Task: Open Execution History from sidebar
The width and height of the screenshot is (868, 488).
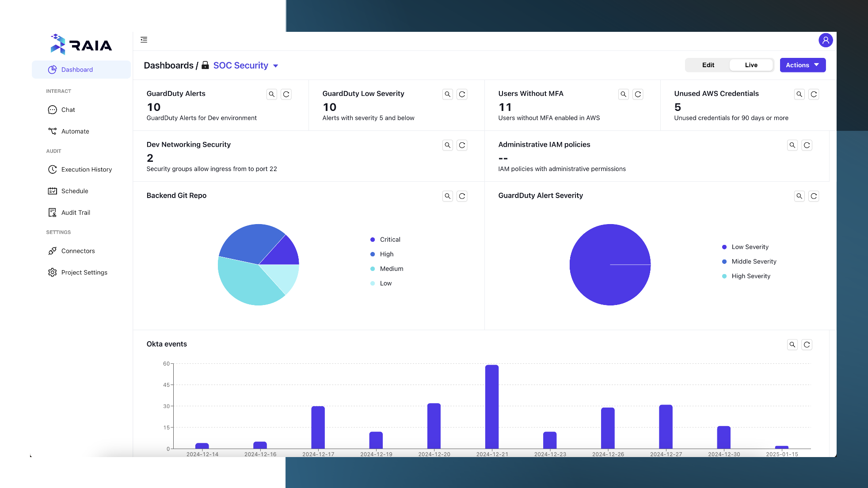Action: [86, 169]
